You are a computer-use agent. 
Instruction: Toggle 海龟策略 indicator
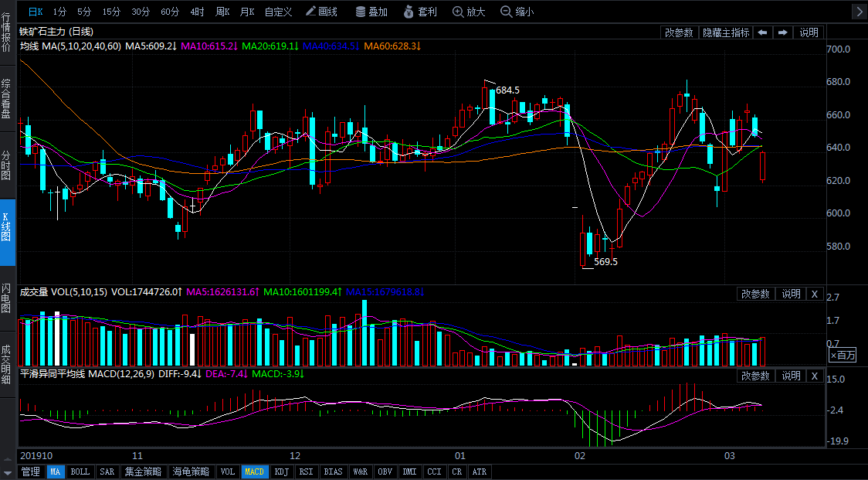[x=191, y=471]
